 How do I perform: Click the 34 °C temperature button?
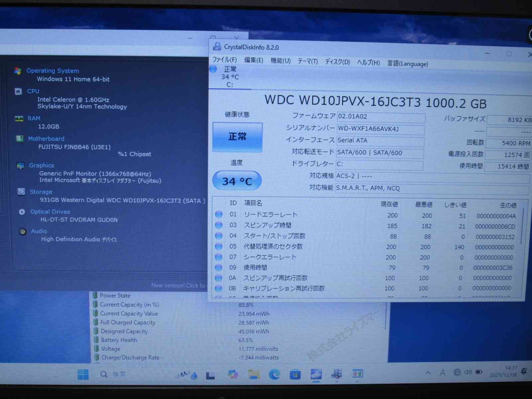(x=237, y=181)
